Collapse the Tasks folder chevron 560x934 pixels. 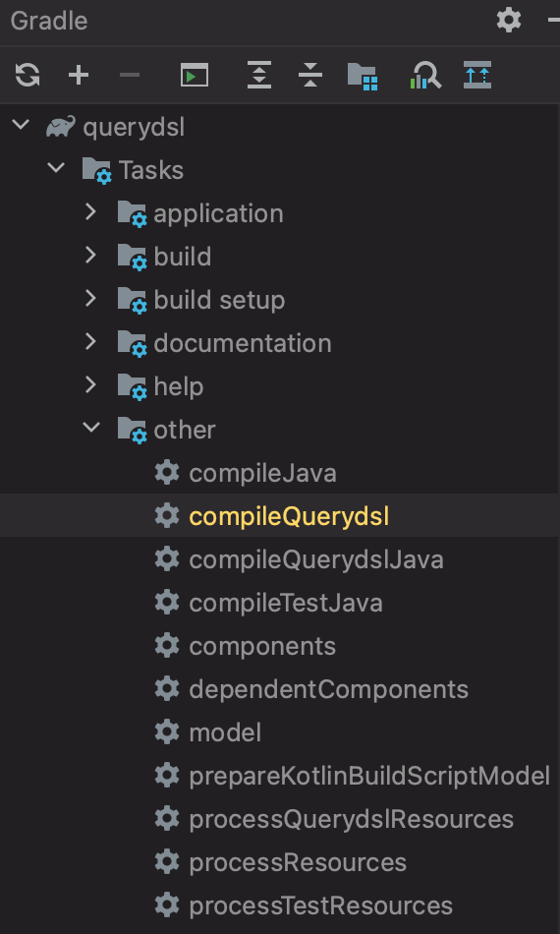[57, 168]
